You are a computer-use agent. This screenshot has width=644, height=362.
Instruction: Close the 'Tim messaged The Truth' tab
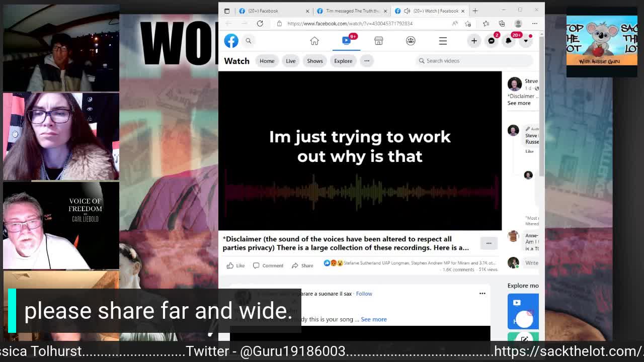click(x=385, y=11)
